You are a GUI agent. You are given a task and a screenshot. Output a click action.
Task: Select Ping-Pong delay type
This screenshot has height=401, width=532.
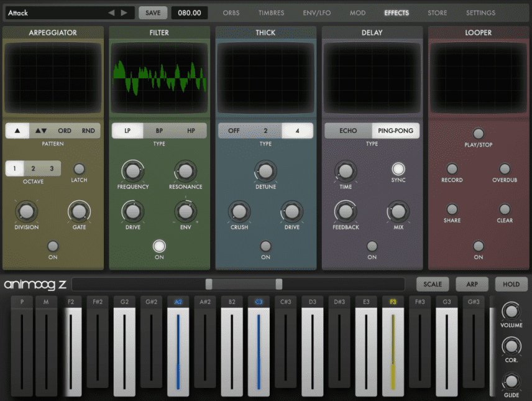tap(396, 131)
